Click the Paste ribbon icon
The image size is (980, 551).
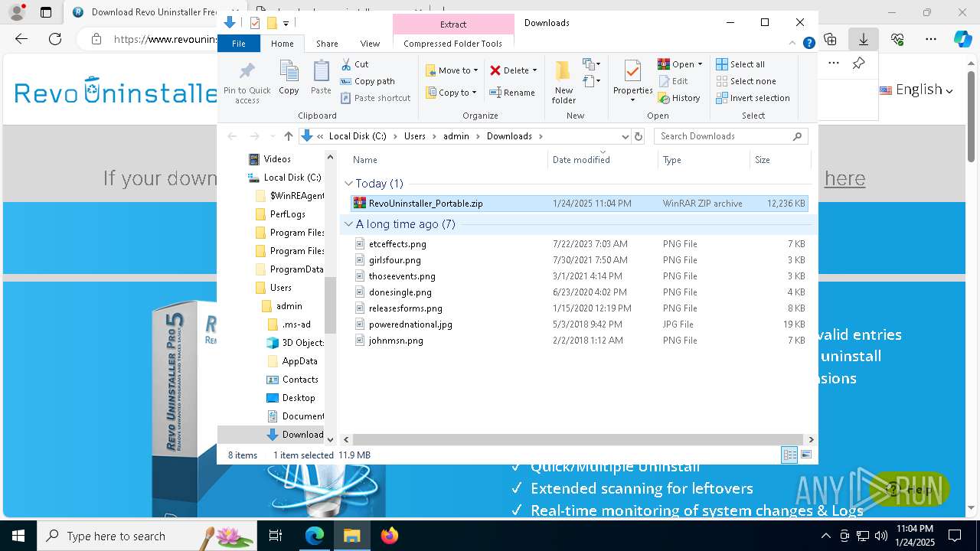point(321,77)
